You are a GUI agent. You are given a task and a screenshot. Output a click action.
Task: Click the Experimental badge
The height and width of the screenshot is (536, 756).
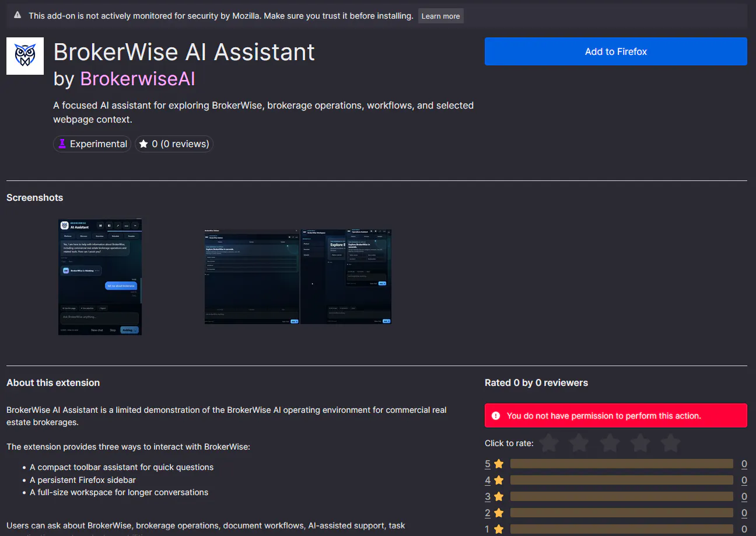(x=92, y=144)
